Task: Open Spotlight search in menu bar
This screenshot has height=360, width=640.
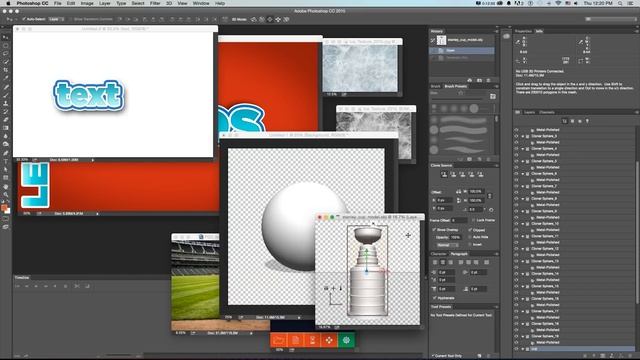Action: tap(620, 3)
